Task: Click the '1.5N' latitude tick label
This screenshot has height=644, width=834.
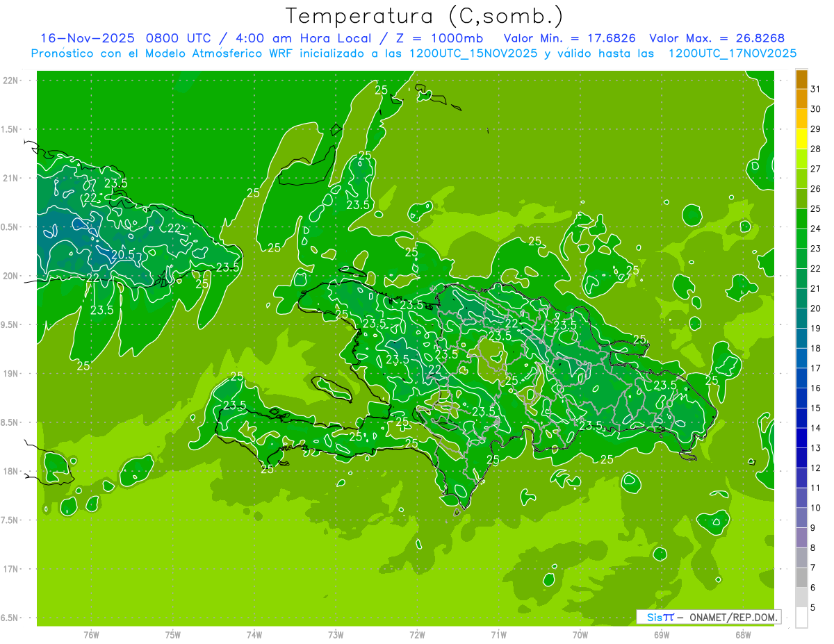Action: [10, 129]
